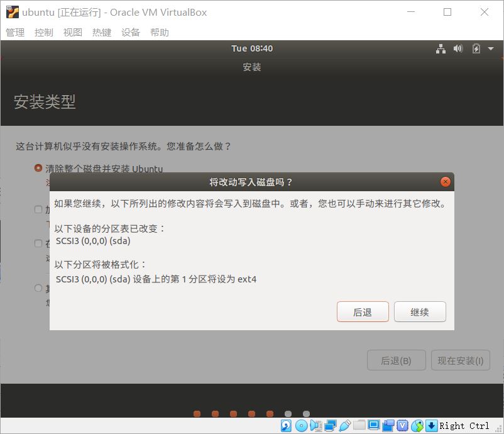Open the Ubuntu system menu arrow
Screen dimensions: 504x434
pos(491,48)
